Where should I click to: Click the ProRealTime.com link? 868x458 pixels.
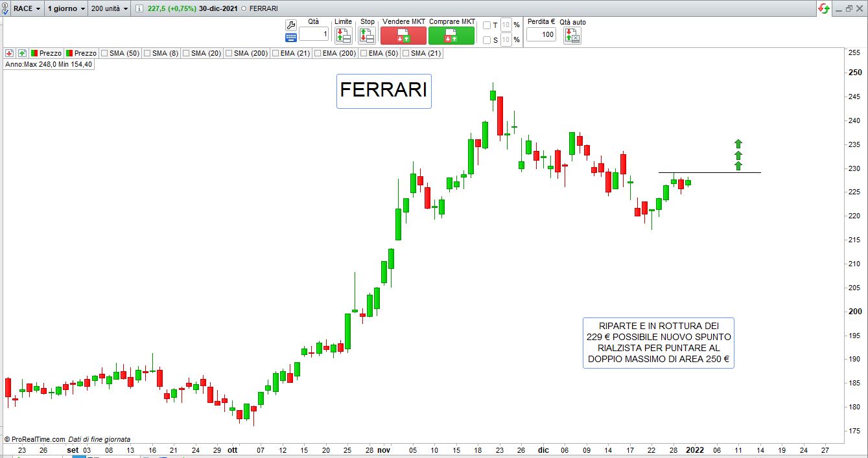pos(38,439)
